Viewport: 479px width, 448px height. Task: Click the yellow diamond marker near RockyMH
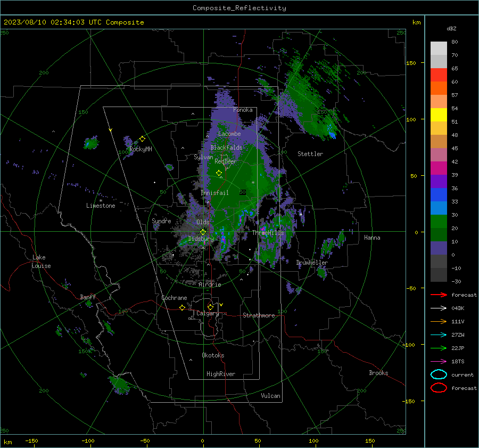click(x=142, y=139)
